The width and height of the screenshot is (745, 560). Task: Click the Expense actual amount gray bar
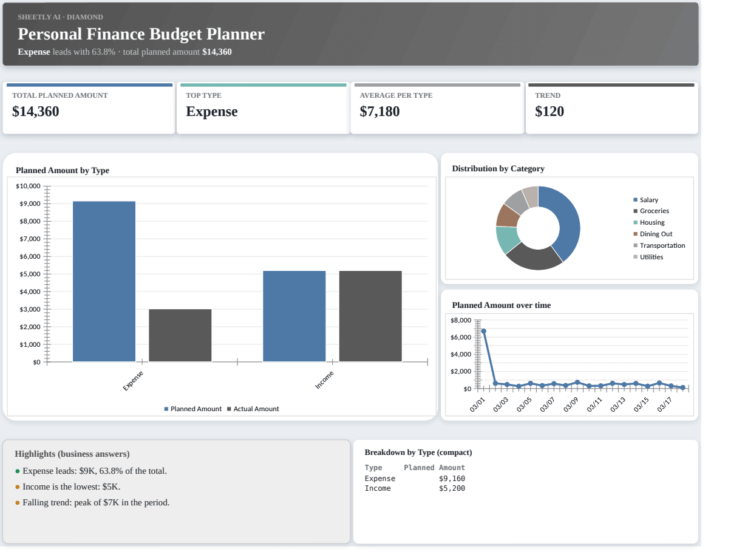pyautogui.click(x=180, y=335)
